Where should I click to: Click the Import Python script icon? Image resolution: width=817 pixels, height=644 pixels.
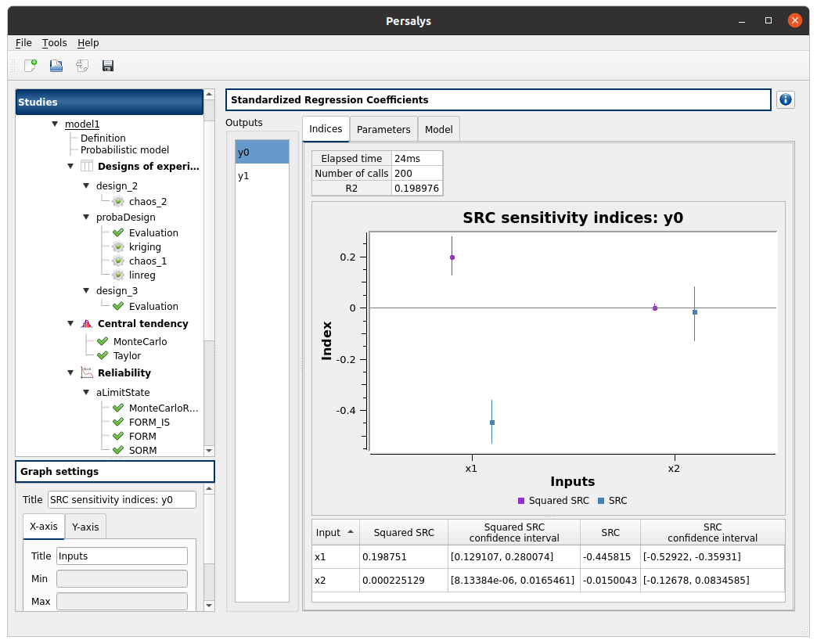pyautogui.click(x=82, y=66)
